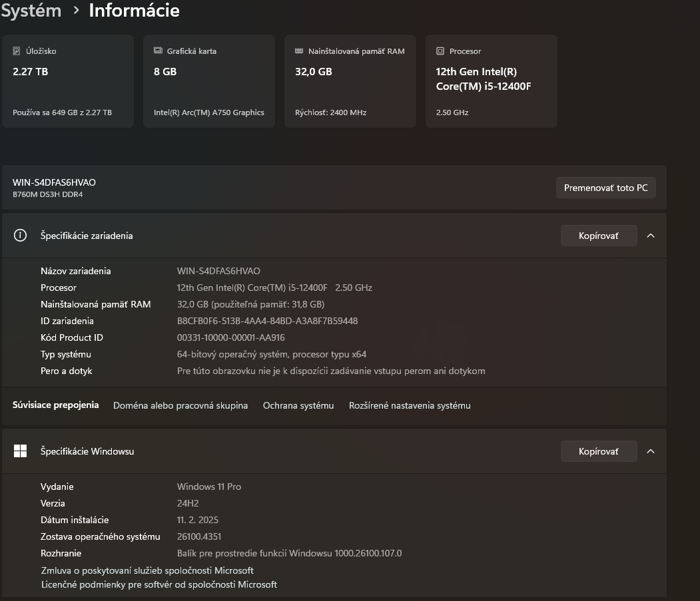Click the ID zariadenia label
700x601 pixels.
[x=67, y=321]
